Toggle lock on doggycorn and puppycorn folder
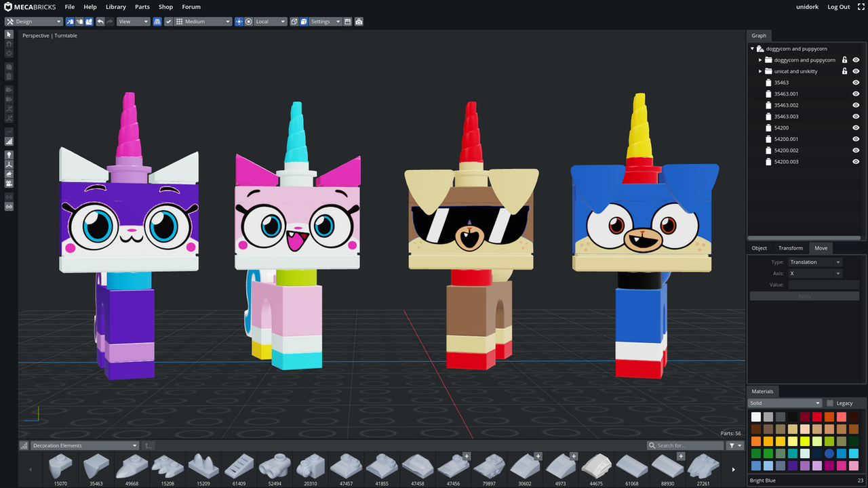 (844, 60)
